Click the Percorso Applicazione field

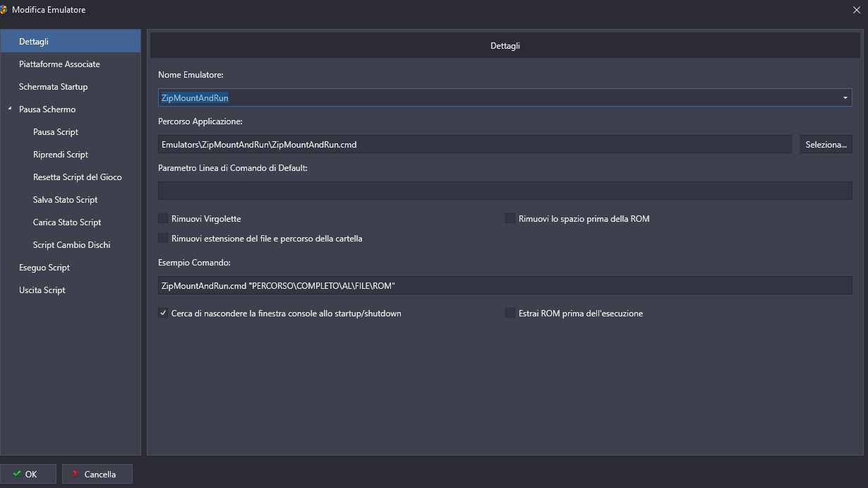[x=475, y=144]
